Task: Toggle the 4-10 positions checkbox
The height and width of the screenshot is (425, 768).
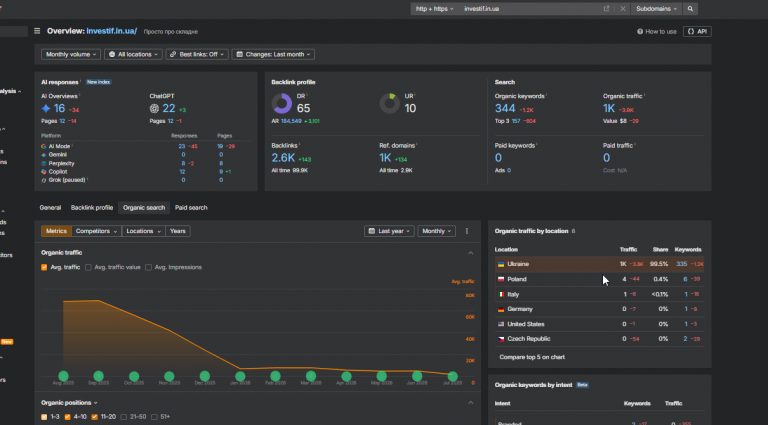Action: [68, 417]
